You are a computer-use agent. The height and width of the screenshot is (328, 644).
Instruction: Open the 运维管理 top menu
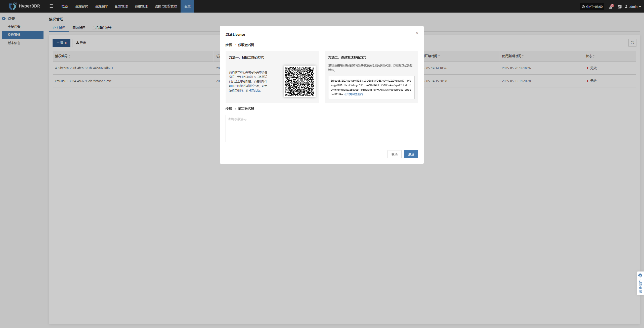coord(141,6)
